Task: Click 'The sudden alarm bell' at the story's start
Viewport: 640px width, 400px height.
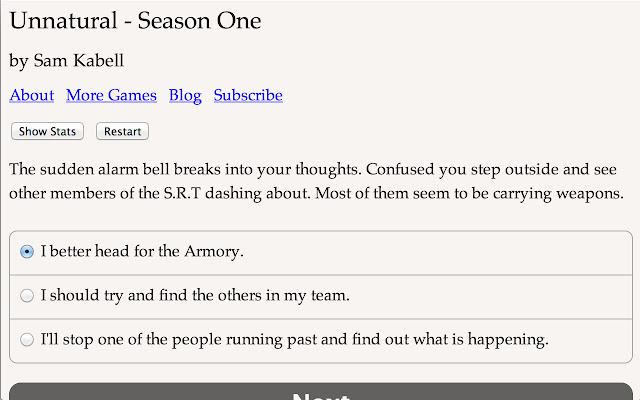Action: pos(85,167)
